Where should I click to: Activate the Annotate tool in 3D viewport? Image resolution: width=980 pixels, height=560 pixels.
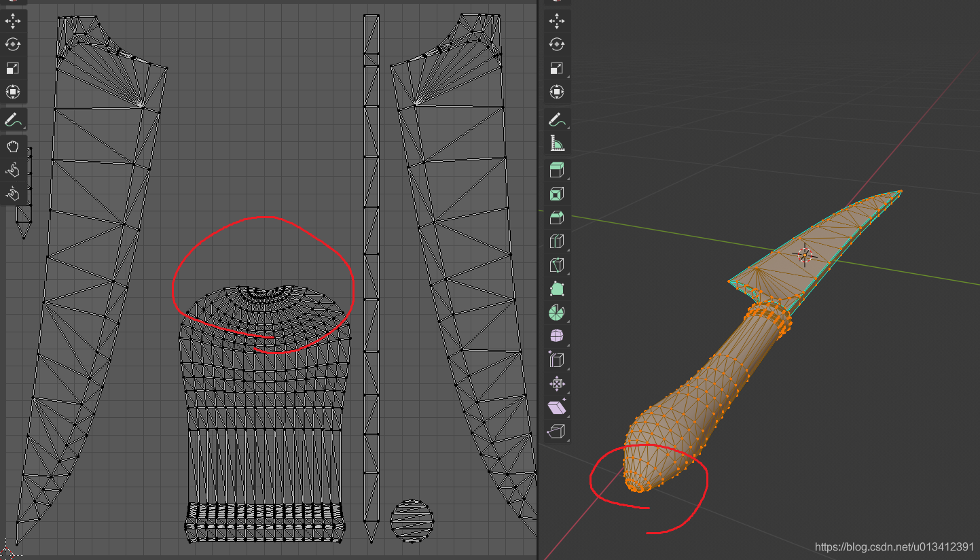point(557,120)
